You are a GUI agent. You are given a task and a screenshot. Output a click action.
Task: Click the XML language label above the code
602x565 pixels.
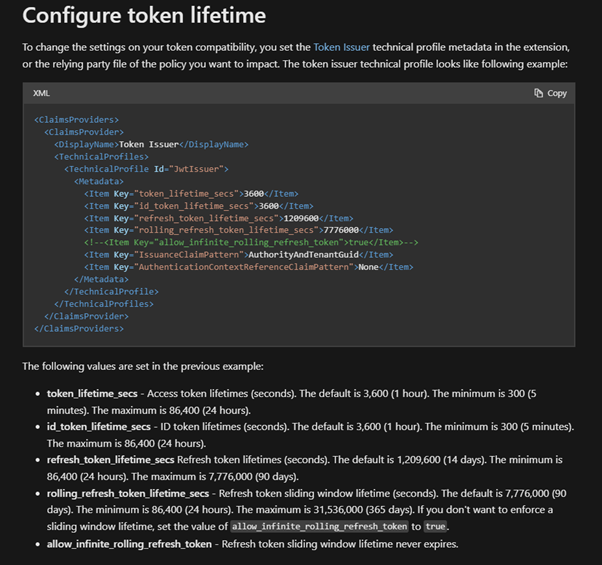pos(41,93)
